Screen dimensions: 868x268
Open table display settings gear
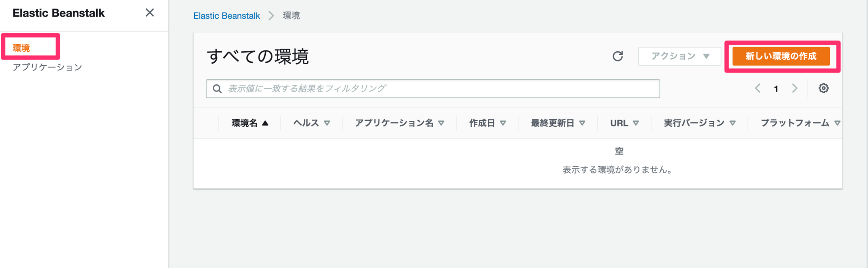(x=823, y=88)
